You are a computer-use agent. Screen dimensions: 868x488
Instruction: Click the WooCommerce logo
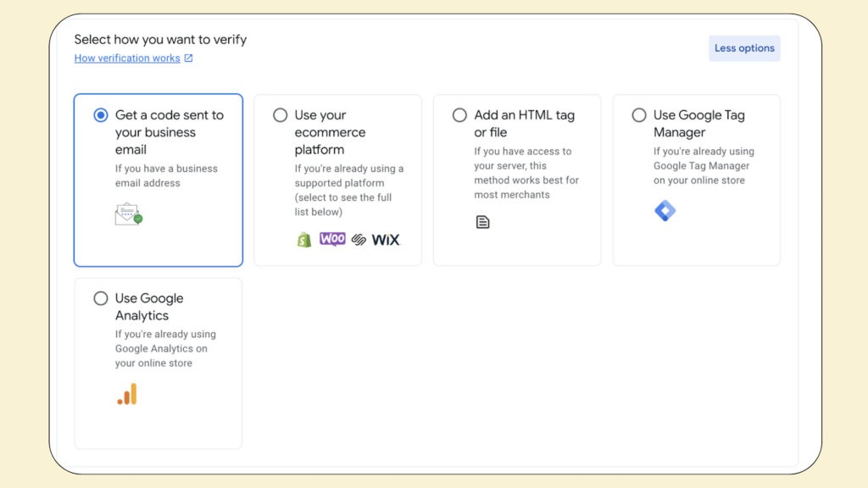tap(332, 239)
